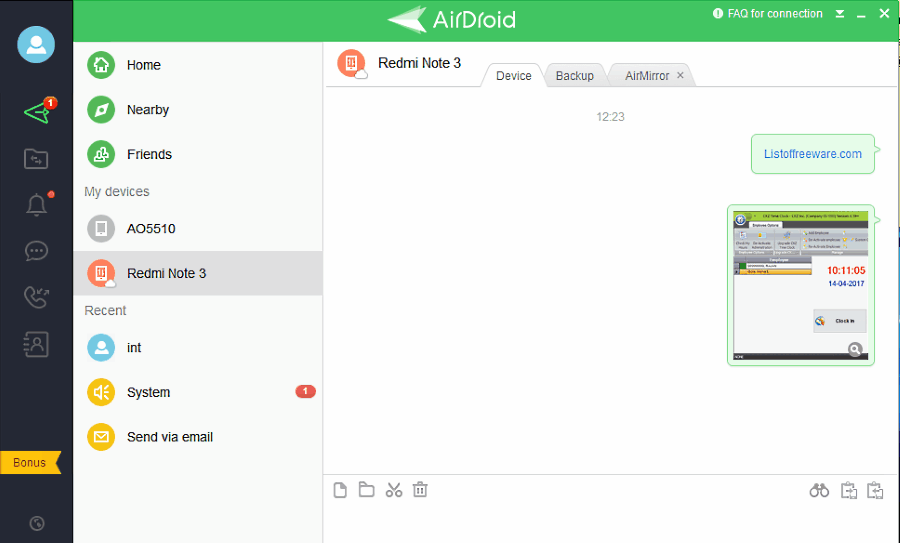Image resolution: width=900 pixels, height=543 pixels.
Task: Open the notifications bell icon
Action: coord(37,204)
